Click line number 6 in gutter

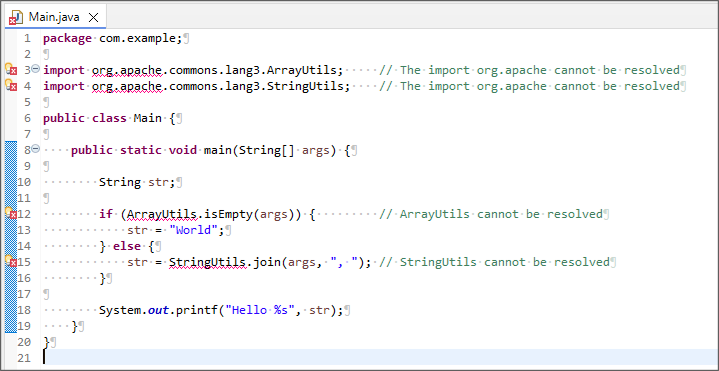[x=28, y=118]
